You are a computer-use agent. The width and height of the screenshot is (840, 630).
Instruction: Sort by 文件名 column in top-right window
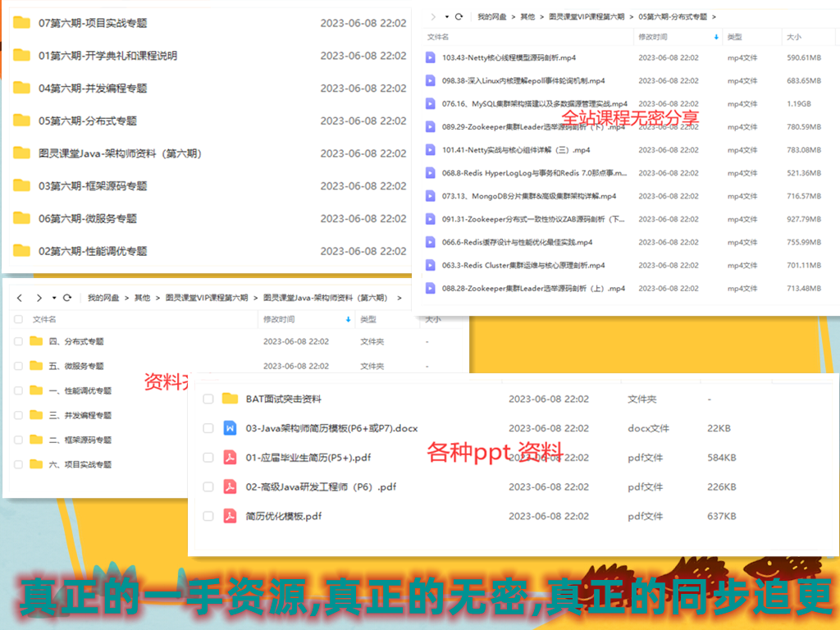pyautogui.click(x=438, y=37)
